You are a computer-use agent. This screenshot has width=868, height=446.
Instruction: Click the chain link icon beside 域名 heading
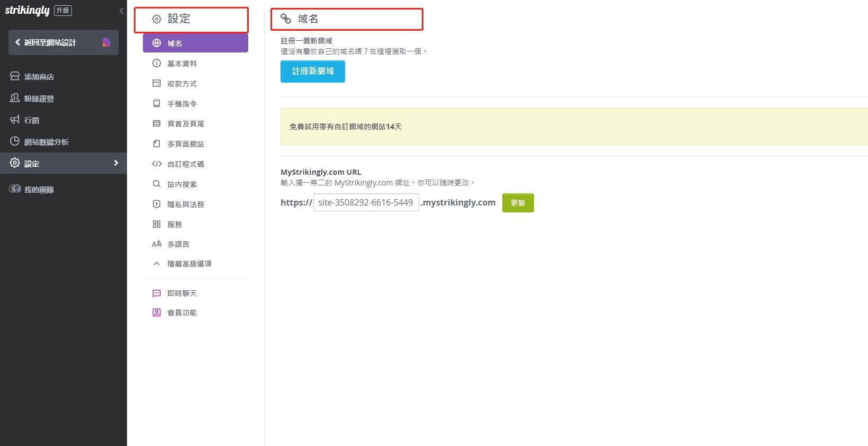[x=286, y=19]
